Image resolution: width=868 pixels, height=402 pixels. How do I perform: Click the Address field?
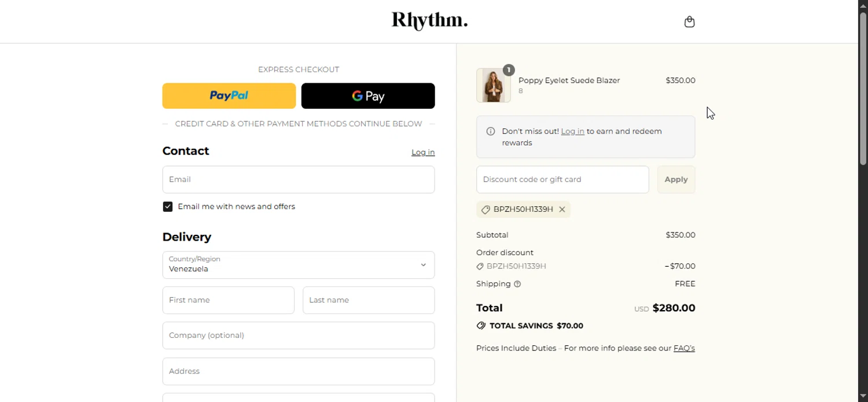pyautogui.click(x=299, y=371)
